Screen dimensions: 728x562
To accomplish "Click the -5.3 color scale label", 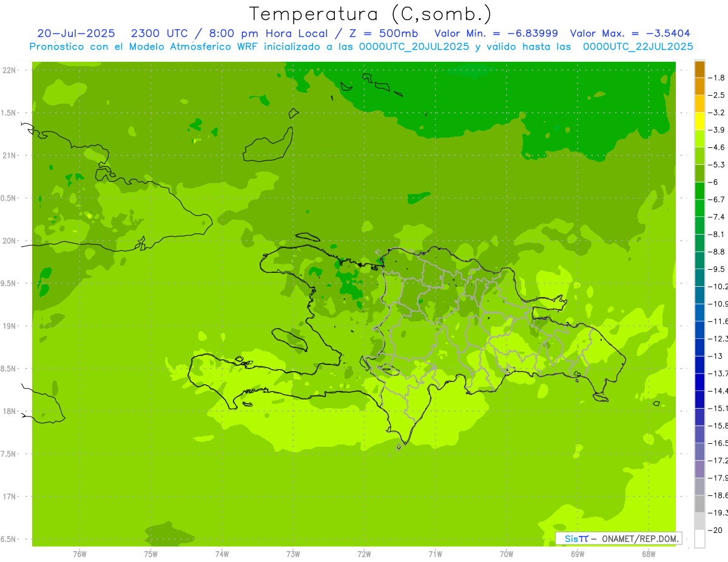I will pyautogui.click(x=717, y=165).
